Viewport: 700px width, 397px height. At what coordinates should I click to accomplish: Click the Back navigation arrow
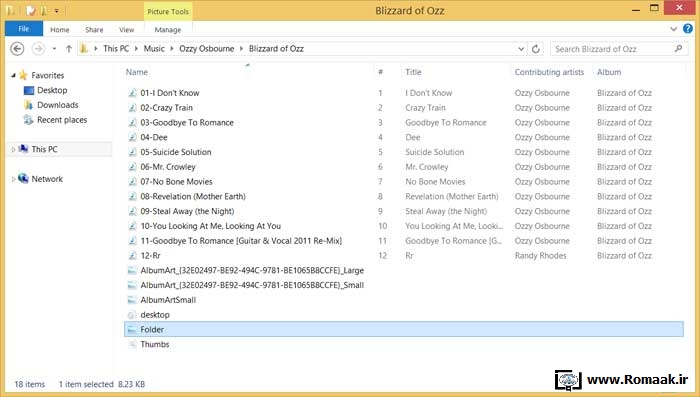pos(17,49)
